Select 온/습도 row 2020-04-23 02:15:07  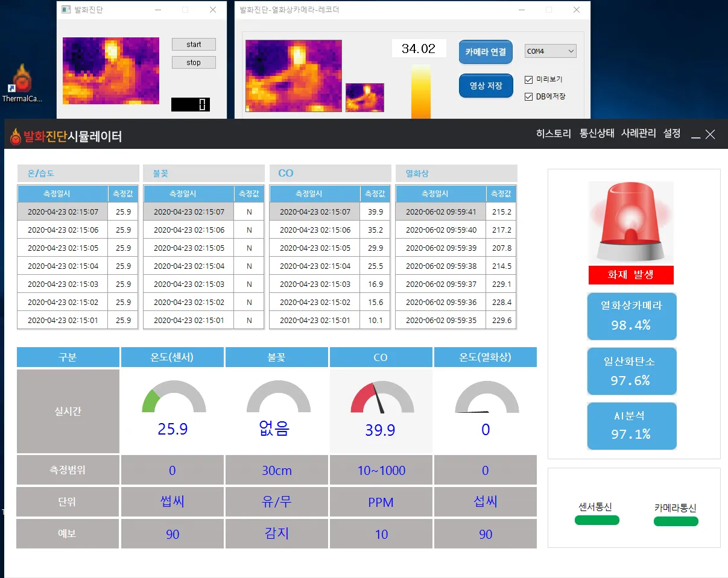78,212
